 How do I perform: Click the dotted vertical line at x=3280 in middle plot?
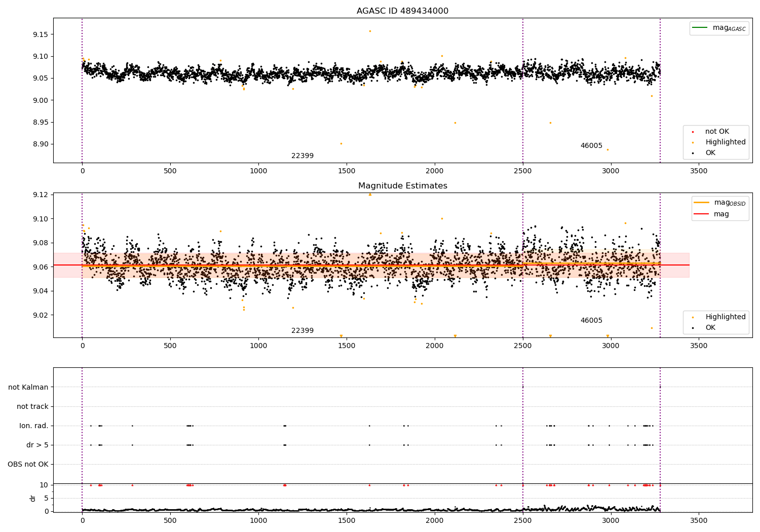(660, 265)
